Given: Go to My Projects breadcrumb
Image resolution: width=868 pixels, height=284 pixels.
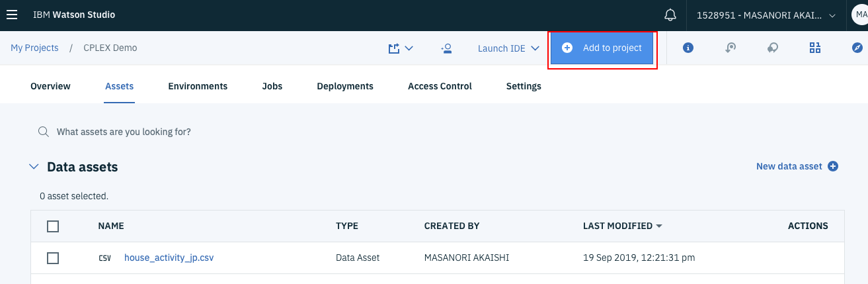Looking at the screenshot, I should click(34, 48).
